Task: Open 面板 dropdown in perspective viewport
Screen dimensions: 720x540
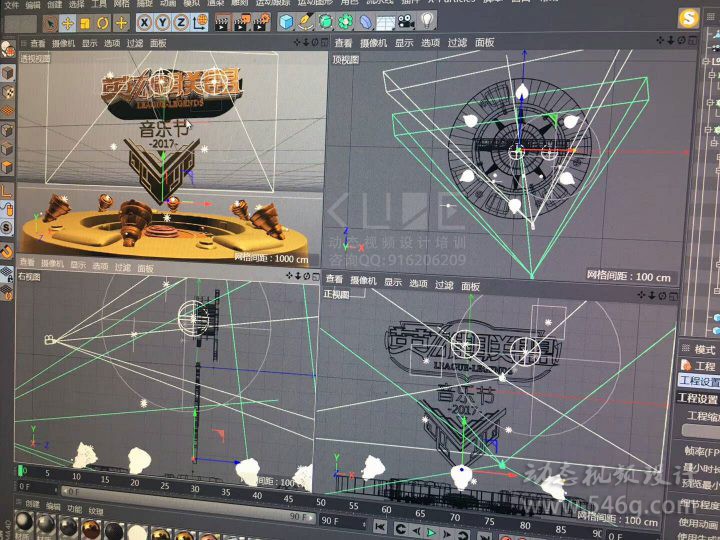Action: pyautogui.click(x=158, y=44)
